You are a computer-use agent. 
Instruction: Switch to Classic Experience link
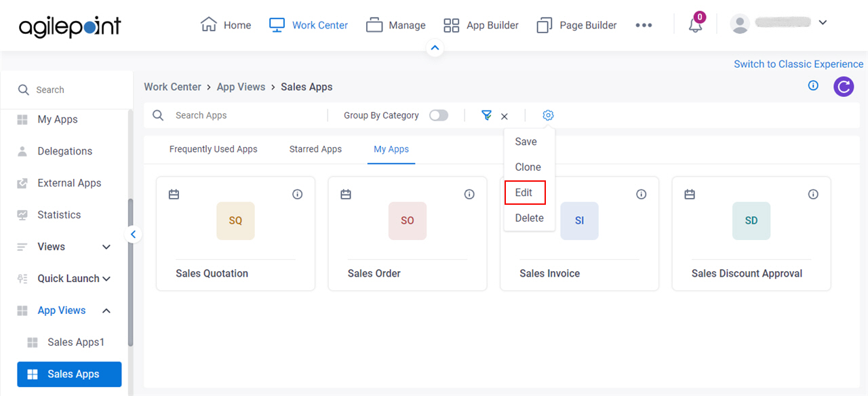pyautogui.click(x=799, y=64)
